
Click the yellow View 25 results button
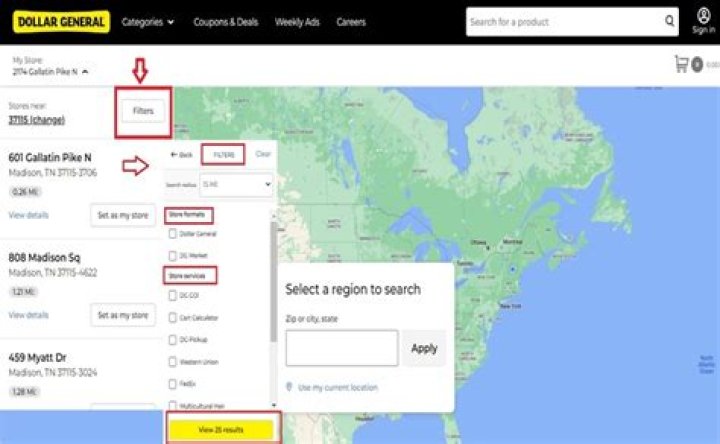221,430
